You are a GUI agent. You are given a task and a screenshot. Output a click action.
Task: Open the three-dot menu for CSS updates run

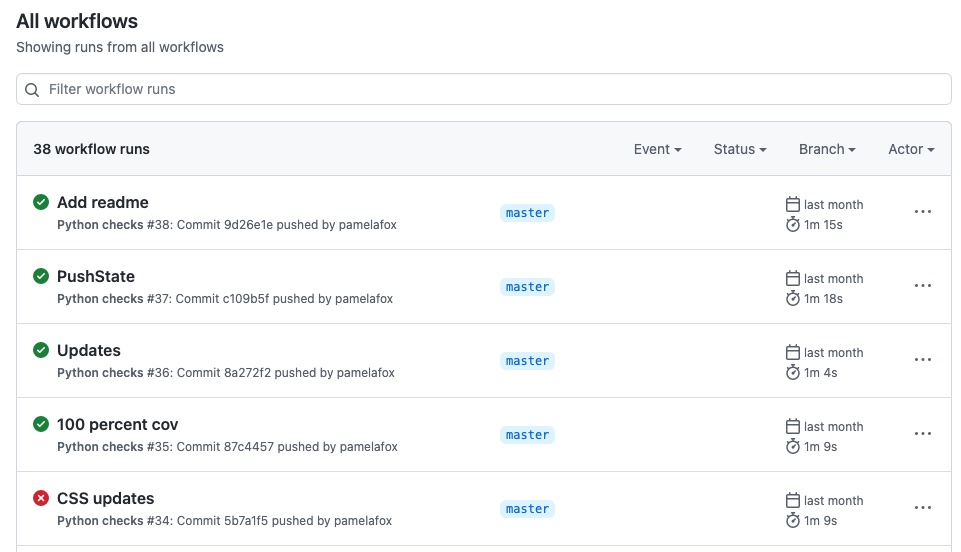(922, 508)
